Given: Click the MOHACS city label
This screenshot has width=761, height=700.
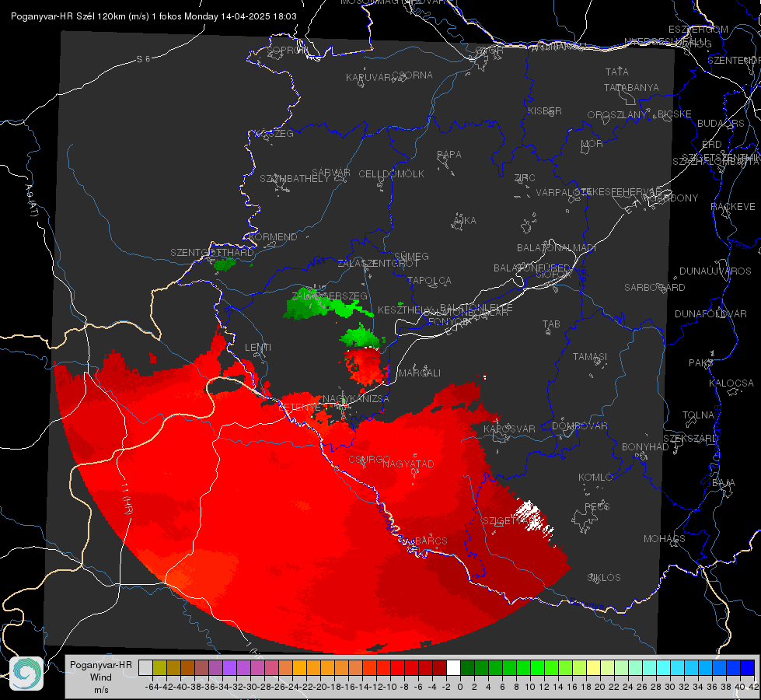Looking at the screenshot, I should (664, 539).
